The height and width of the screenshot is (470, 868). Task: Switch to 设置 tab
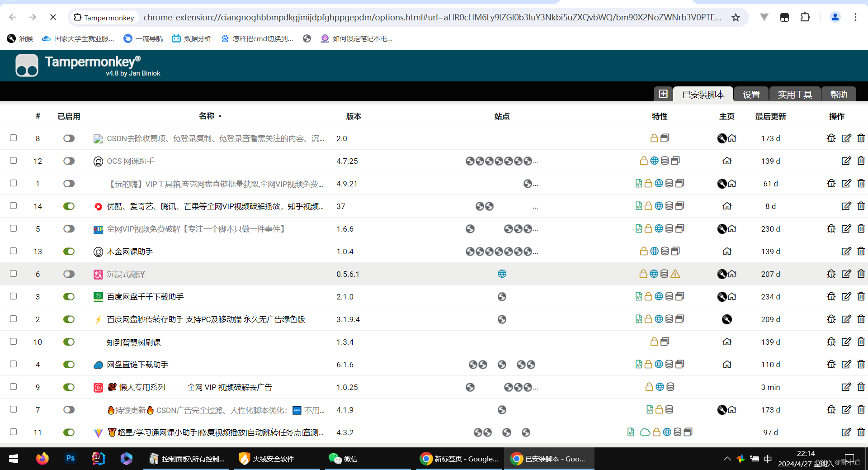tap(751, 94)
